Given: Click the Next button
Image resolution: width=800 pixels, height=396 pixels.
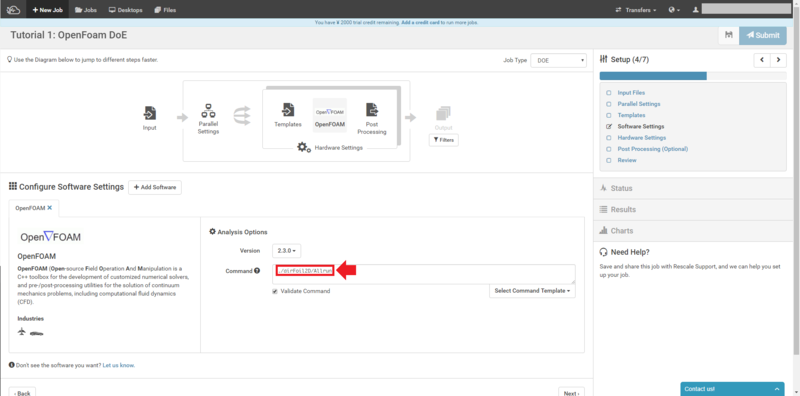Looking at the screenshot, I should click(571, 393).
